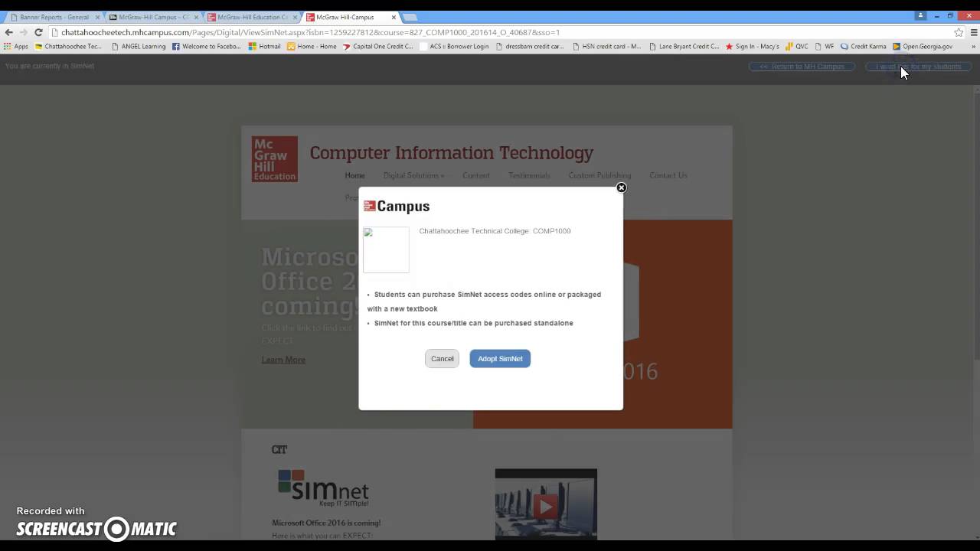980x551 pixels.
Task: Reload the page with the refresh icon
Action: (38, 32)
